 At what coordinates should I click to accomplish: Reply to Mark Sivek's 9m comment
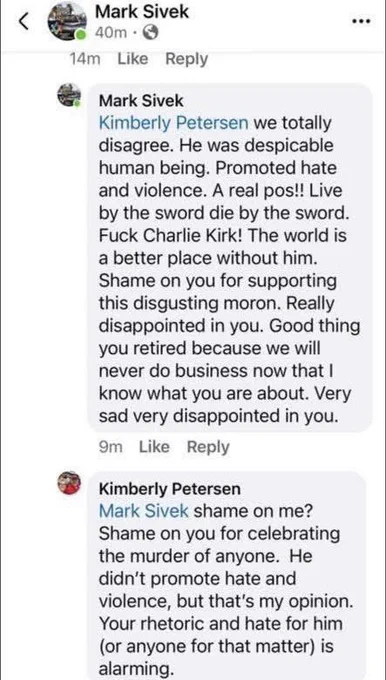pyautogui.click(x=208, y=447)
